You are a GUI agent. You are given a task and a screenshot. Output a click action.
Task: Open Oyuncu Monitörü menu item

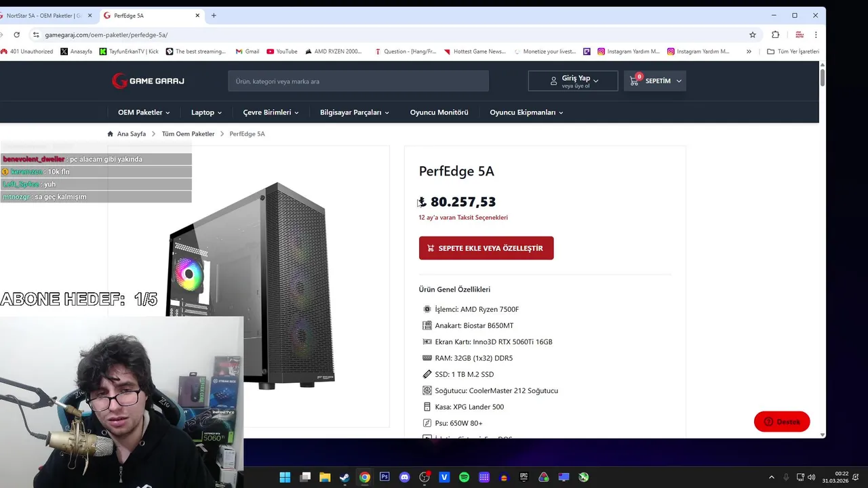pos(439,113)
